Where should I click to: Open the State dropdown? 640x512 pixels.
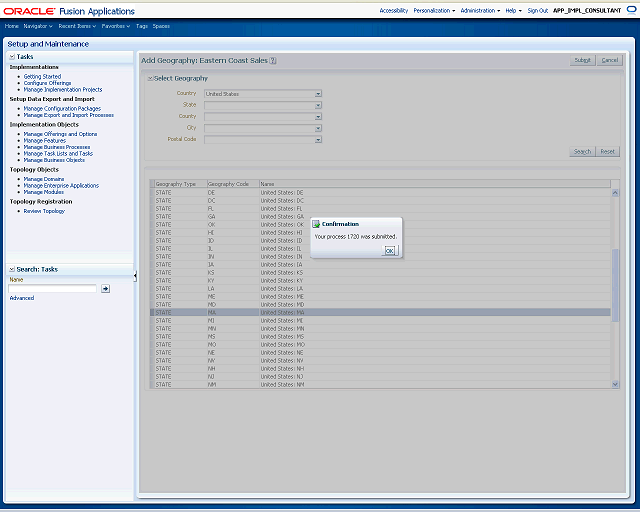[x=318, y=105]
